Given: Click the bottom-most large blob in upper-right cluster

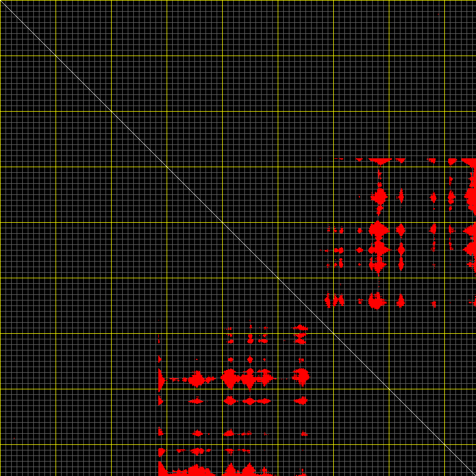Looking at the screenshot, I should coord(377,302).
